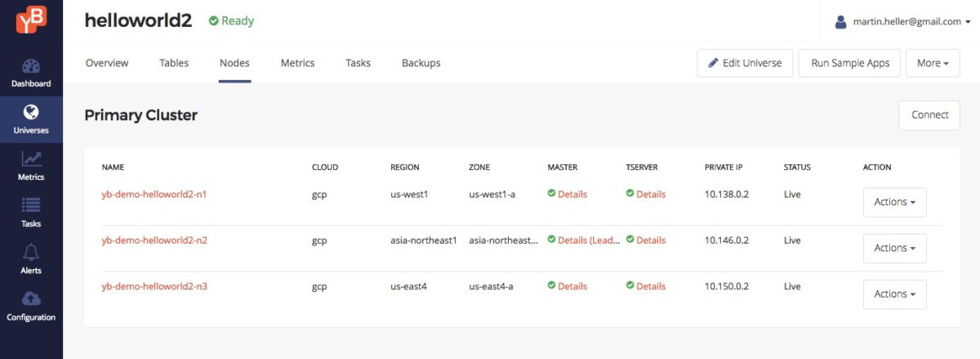Select the Nodes tab

(x=234, y=63)
